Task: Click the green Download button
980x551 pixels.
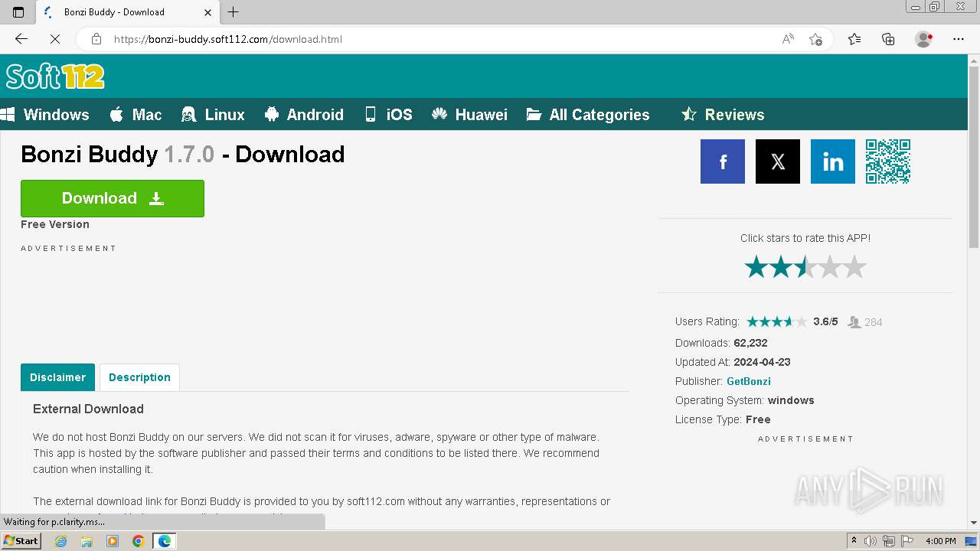Action: tap(113, 198)
